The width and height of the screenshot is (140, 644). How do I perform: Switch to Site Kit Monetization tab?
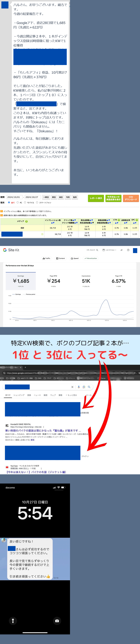[x=91, y=258]
